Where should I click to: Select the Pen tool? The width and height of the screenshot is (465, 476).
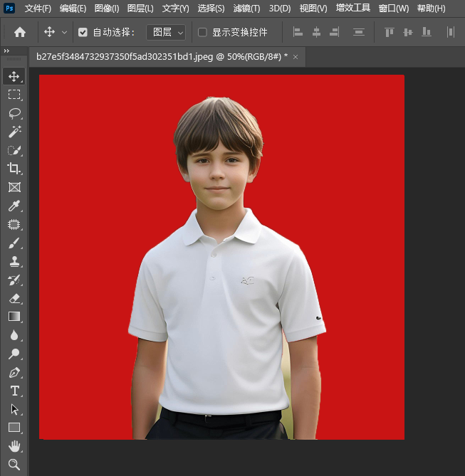click(14, 372)
